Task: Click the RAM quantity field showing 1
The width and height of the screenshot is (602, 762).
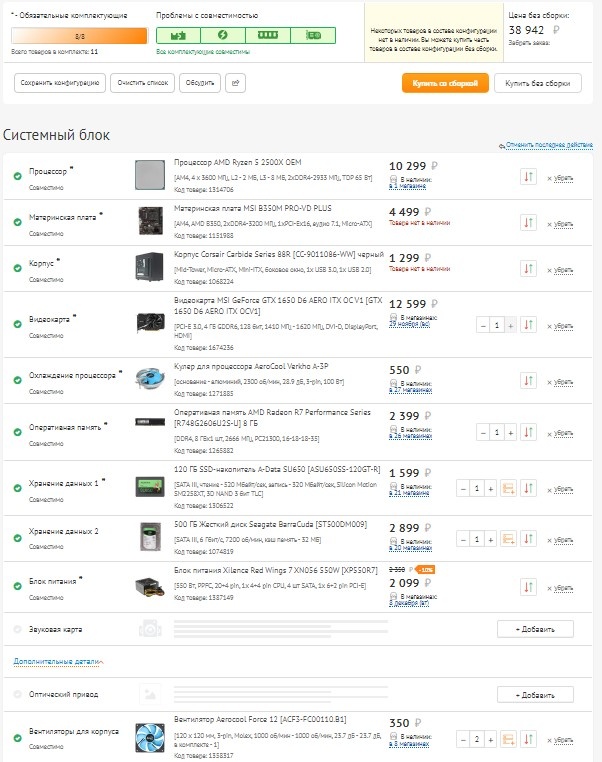Action: (497, 433)
